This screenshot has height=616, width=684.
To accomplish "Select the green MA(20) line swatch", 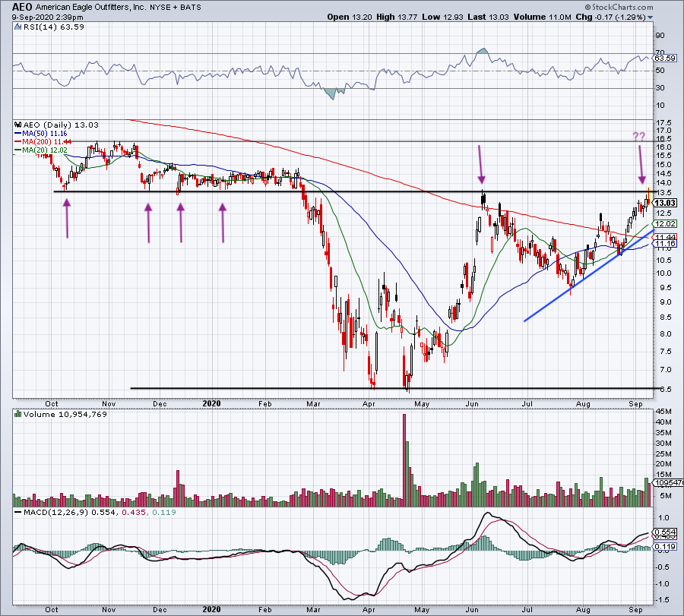I will coord(18,150).
